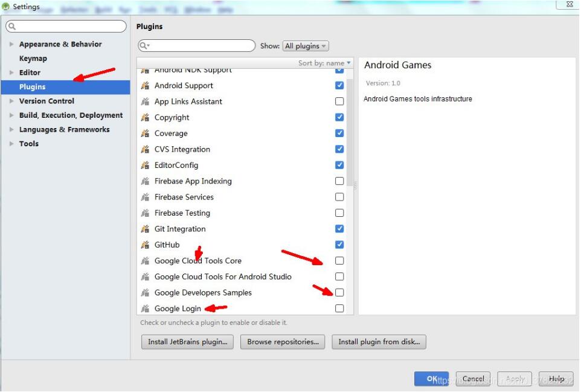Click the EditorConfig plugin icon
This screenshot has width=581, height=392.
pyautogui.click(x=146, y=165)
